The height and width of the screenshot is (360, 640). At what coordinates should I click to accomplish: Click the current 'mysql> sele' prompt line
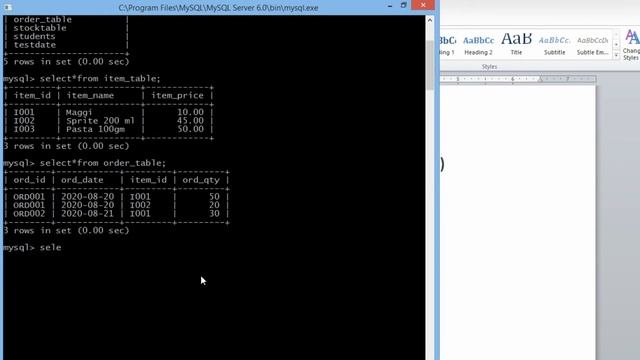[32, 247]
